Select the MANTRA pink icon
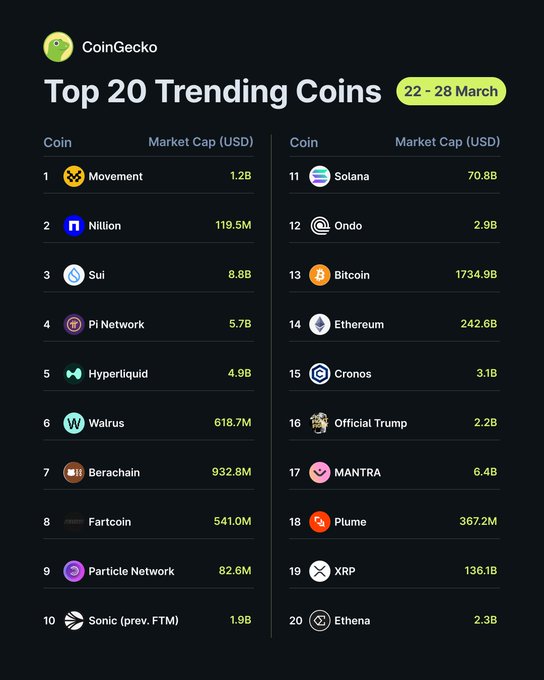Image resolution: width=544 pixels, height=680 pixels. [320, 472]
